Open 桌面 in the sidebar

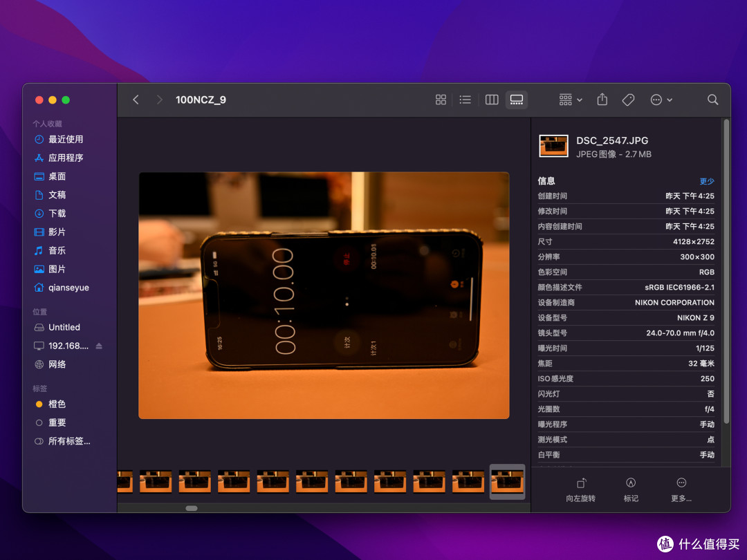[50, 176]
